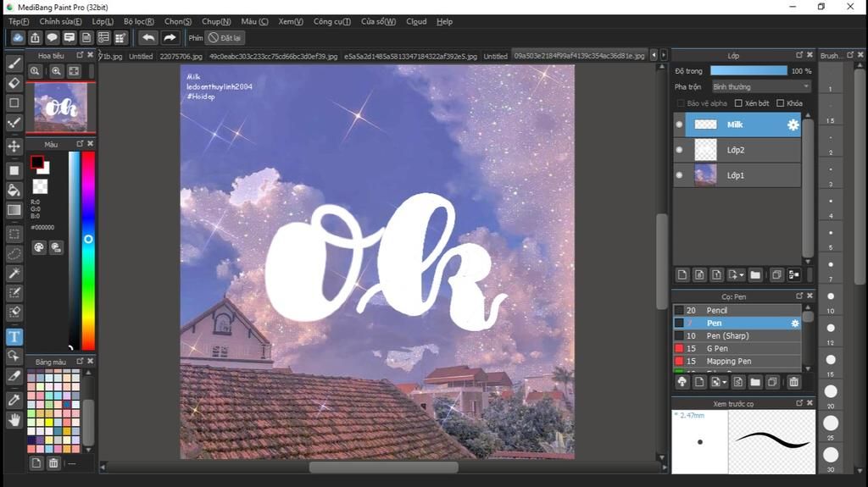Open the Chỉnh sửa menu
Viewport: 868px width, 487px height.
(60, 21)
